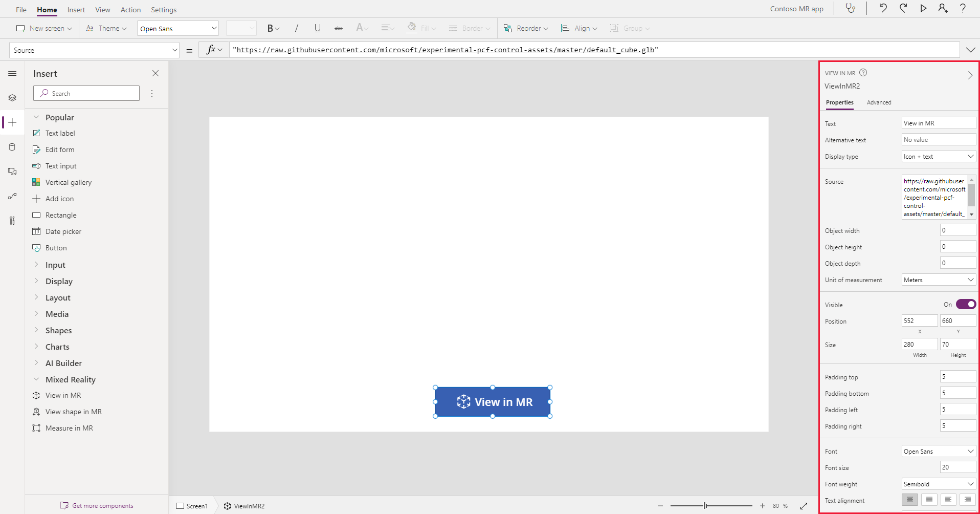The height and width of the screenshot is (514, 980).
Task: Collapse the Popular category
Action: coord(36,117)
